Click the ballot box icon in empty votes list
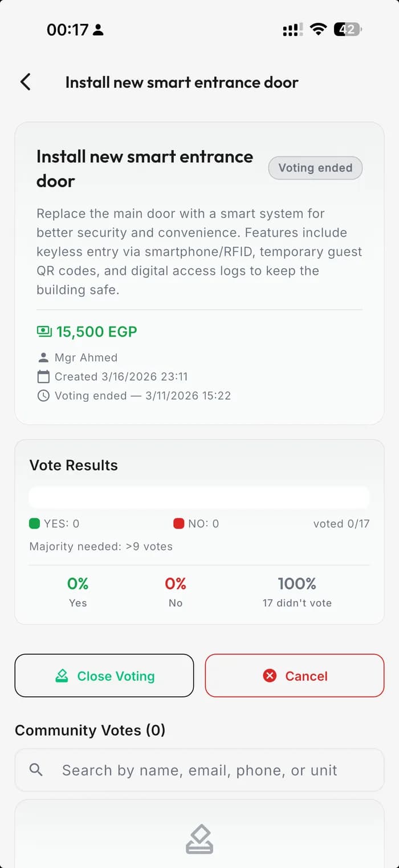Image resolution: width=399 pixels, height=868 pixels. tap(199, 840)
